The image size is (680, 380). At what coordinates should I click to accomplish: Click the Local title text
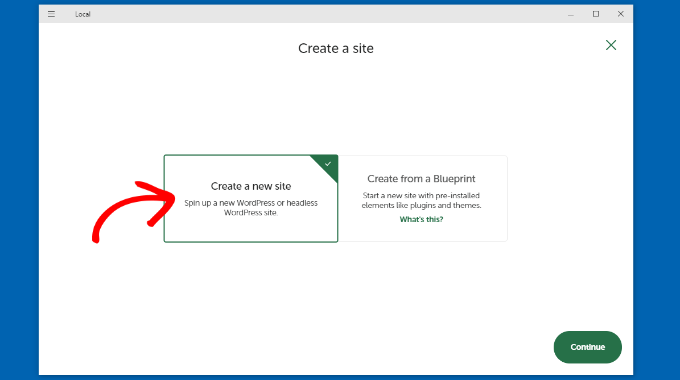click(x=82, y=14)
